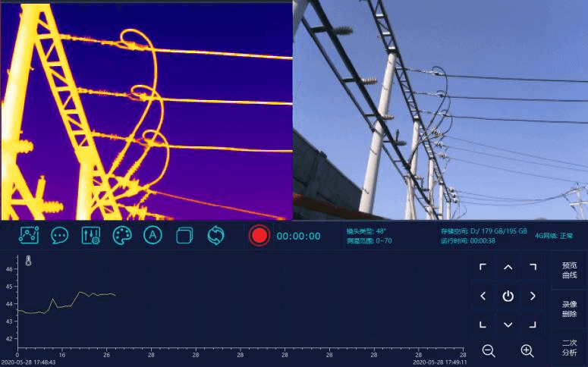Move camera to the upper-left corner direction
588x367 pixels.
pyautogui.click(x=483, y=267)
